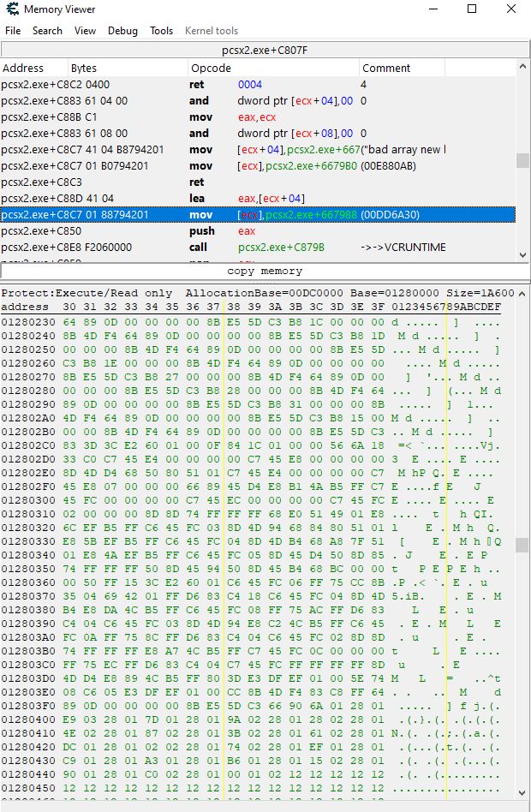Screen dimensions: 531x812
Task: Open the Kernel tools menu
Action: (x=212, y=31)
